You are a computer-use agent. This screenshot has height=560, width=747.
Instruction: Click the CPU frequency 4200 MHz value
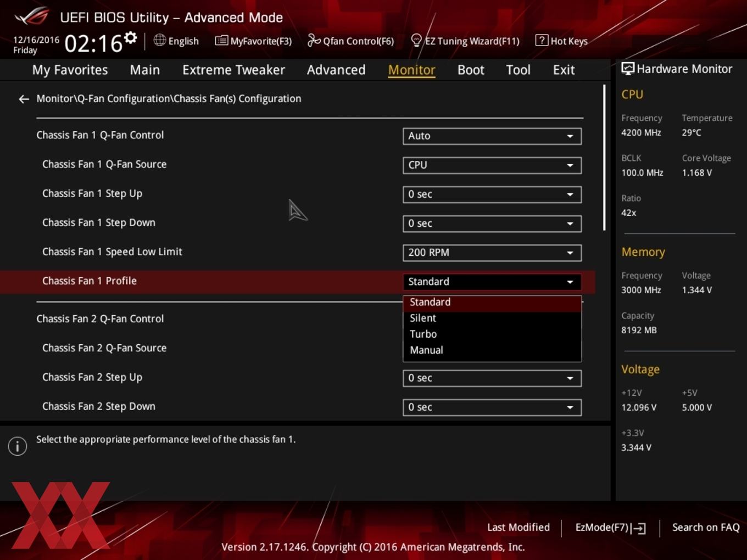coord(641,132)
